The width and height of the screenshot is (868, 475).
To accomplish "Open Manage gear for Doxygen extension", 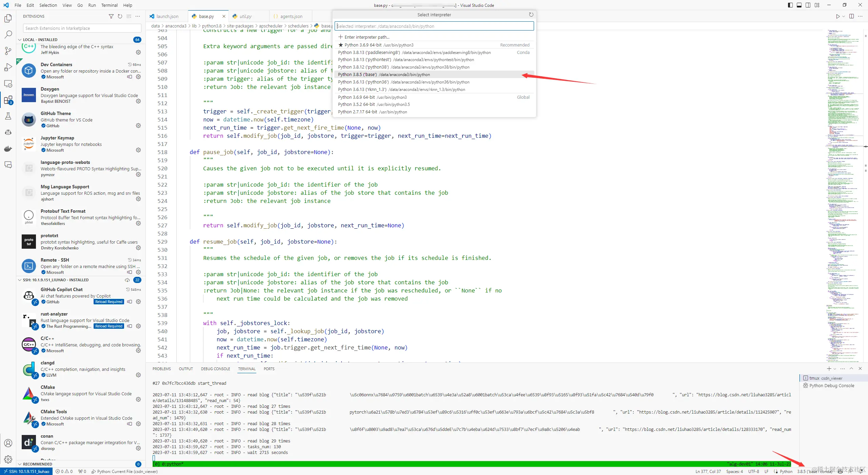I will point(138,101).
